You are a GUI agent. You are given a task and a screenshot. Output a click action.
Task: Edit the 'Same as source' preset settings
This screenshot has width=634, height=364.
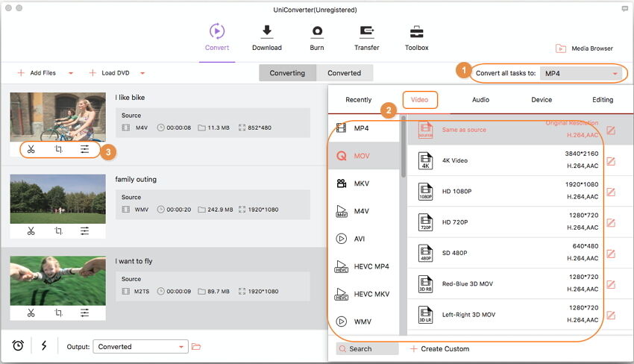point(611,131)
